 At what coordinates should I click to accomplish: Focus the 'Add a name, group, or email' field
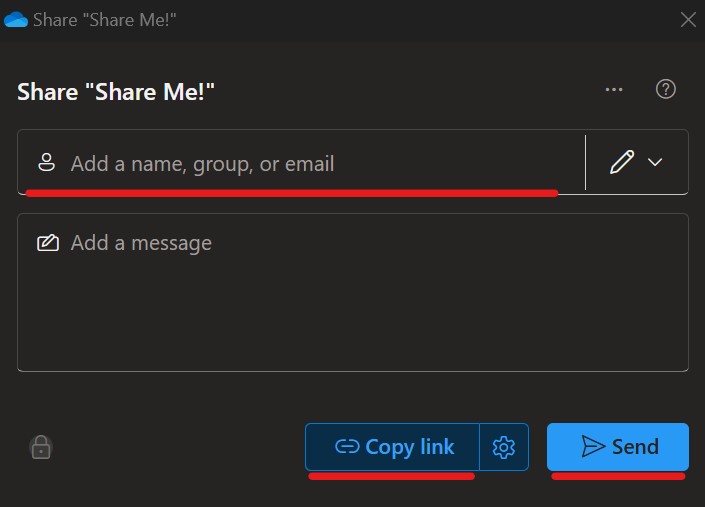[x=300, y=163]
